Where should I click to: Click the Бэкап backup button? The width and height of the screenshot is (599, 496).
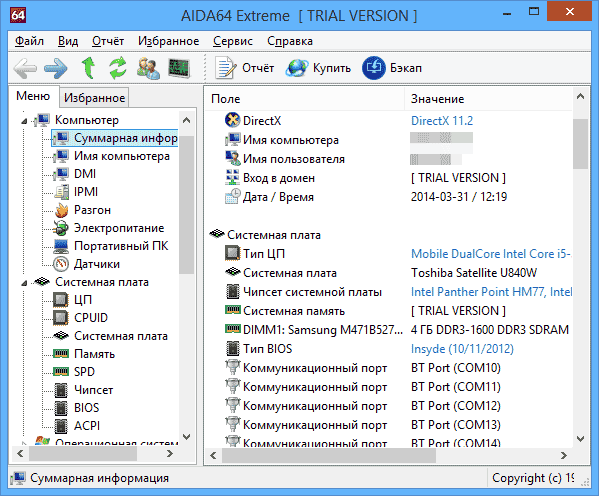pos(392,68)
